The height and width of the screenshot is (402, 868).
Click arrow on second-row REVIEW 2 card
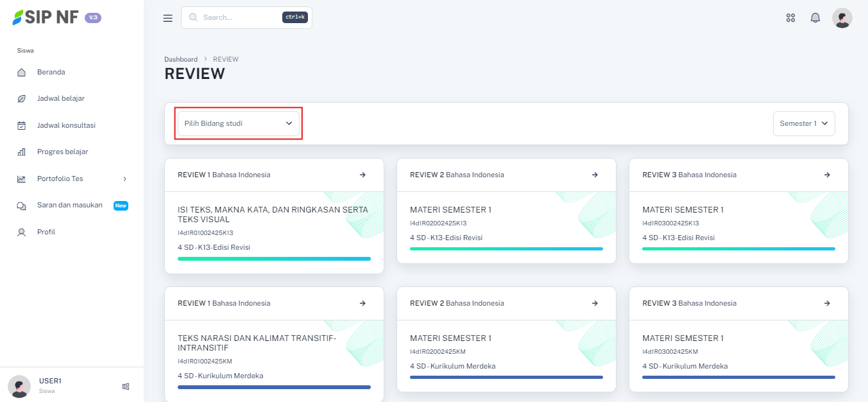[x=595, y=303]
